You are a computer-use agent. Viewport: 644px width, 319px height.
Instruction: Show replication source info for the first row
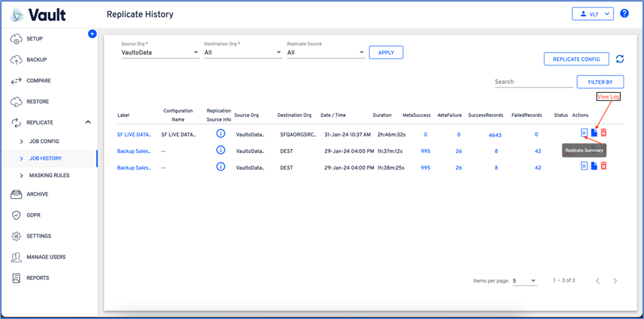[x=220, y=135]
